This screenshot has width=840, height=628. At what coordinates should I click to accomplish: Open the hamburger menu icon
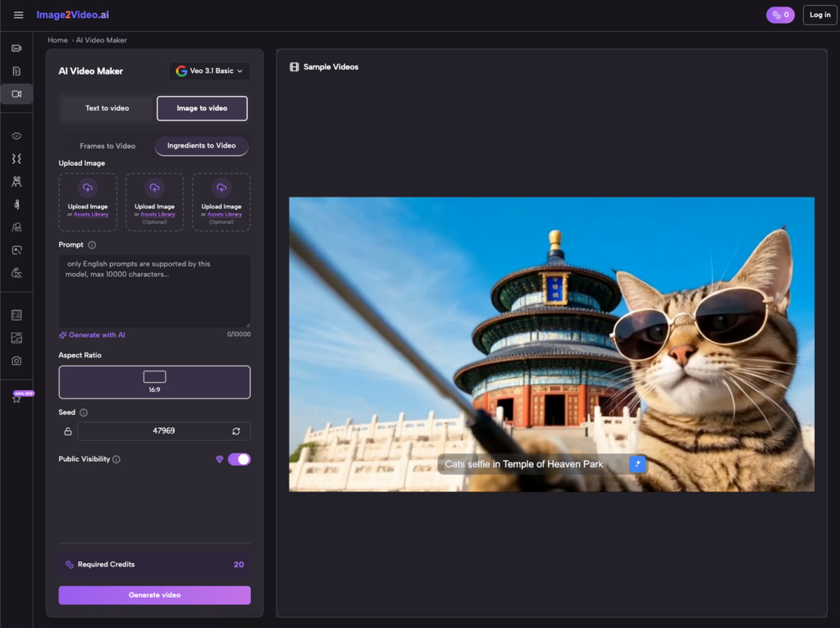18,15
